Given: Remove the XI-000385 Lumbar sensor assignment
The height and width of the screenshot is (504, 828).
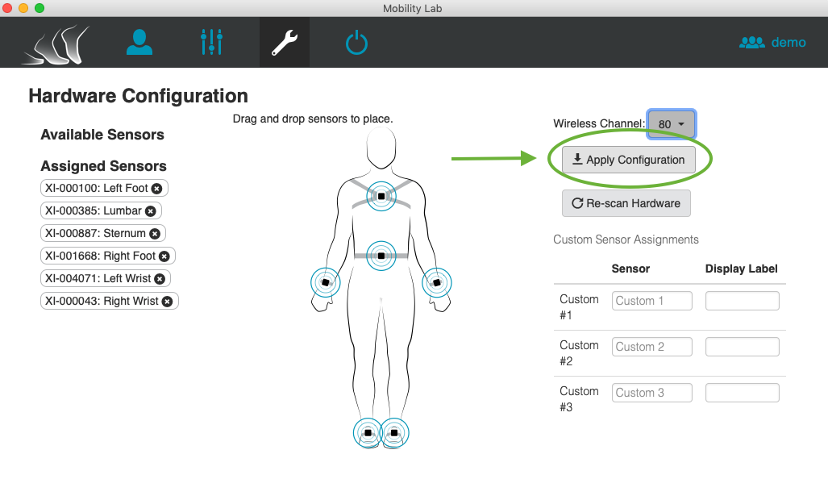Looking at the screenshot, I should coord(151,210).
